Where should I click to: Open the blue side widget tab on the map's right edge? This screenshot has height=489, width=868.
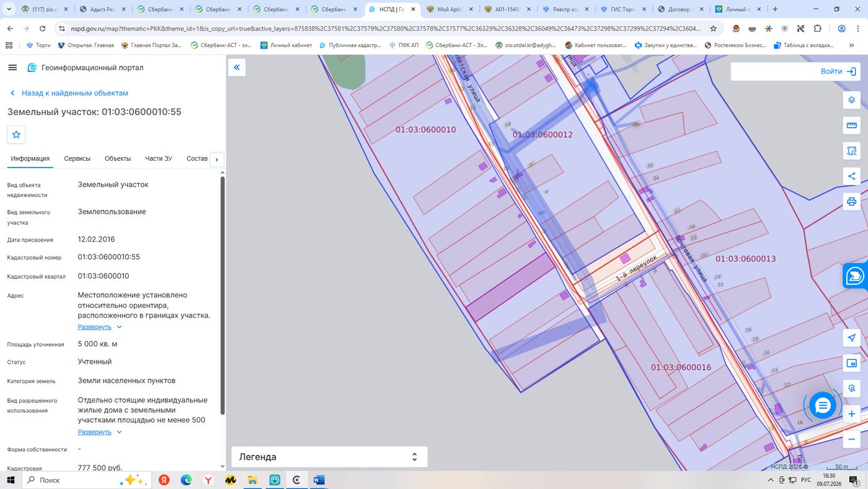click(856, 276)
